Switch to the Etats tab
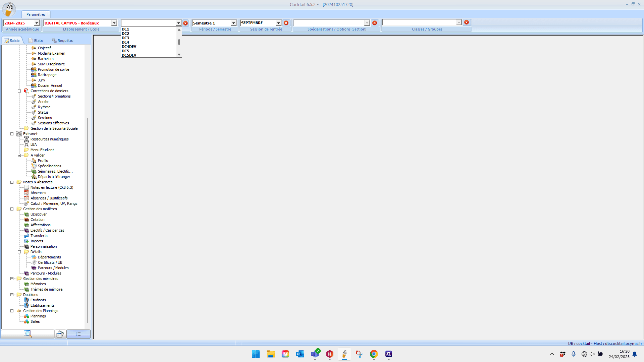 tap(36, 41)
